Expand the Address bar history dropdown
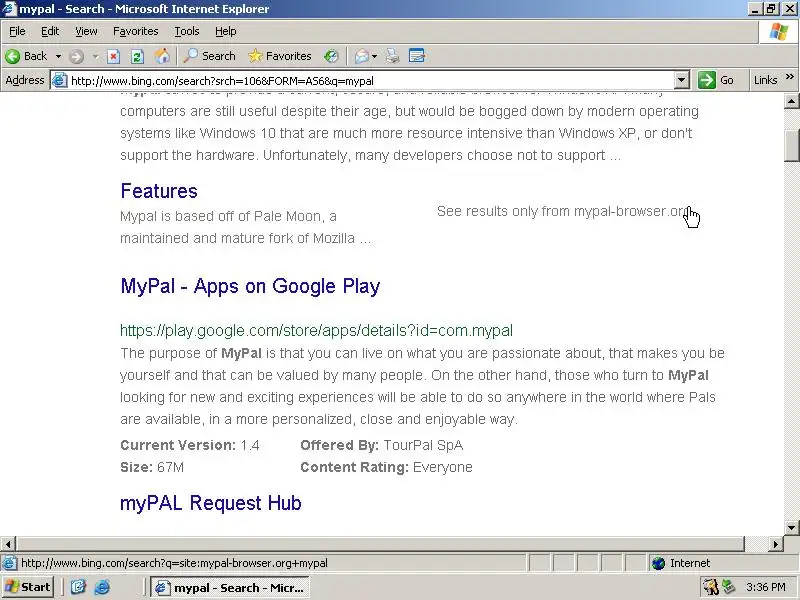Screen dimensions: 800x600 (x=682, y=81)
